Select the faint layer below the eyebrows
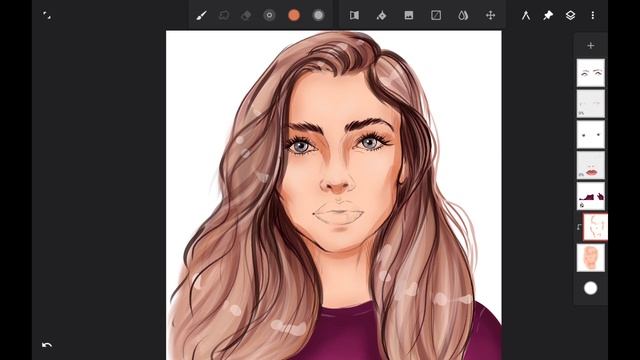Screen dimensions: 640x360 (x=591, y=104)
